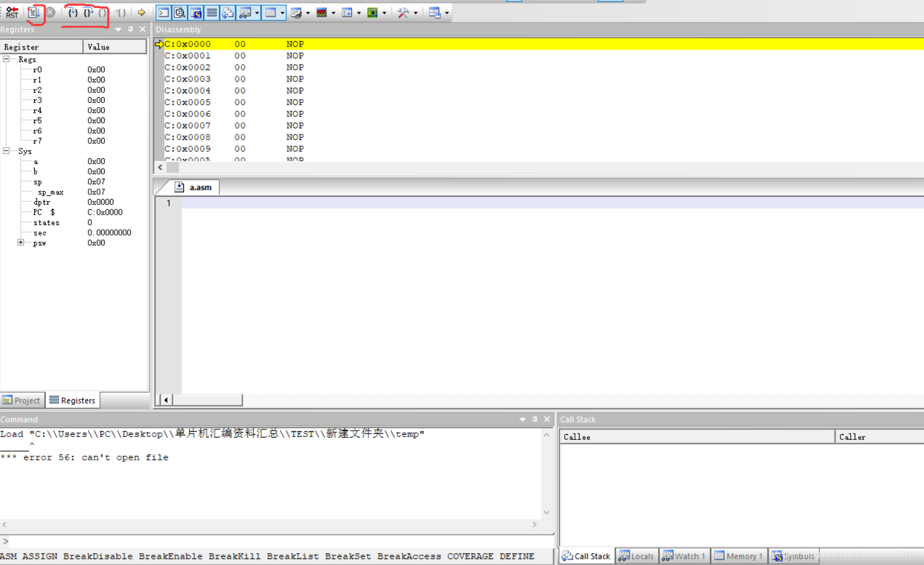
Task: Click the Callee column header
Action: pos(697,437)
